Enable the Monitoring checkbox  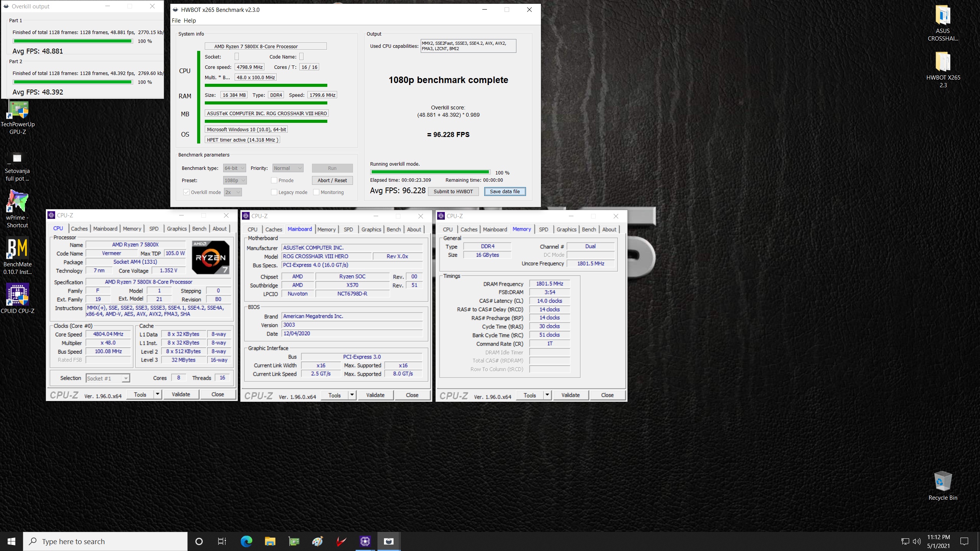click(x=316, y=192)
